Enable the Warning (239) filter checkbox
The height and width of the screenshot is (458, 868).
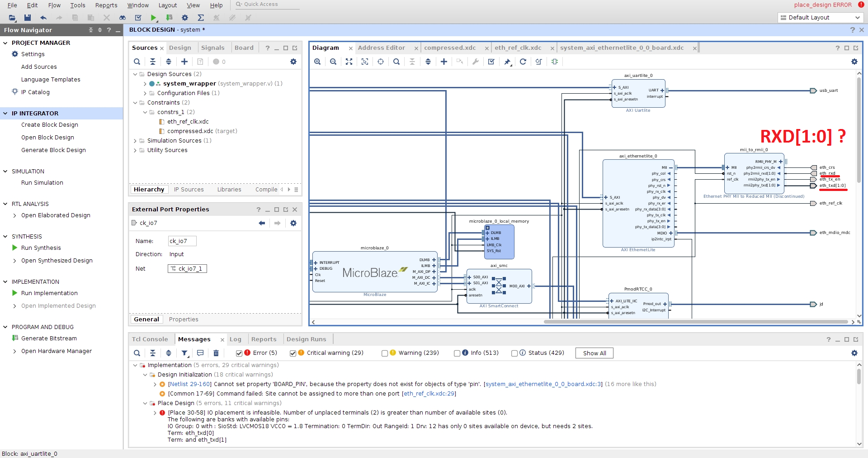coord(385,353)
